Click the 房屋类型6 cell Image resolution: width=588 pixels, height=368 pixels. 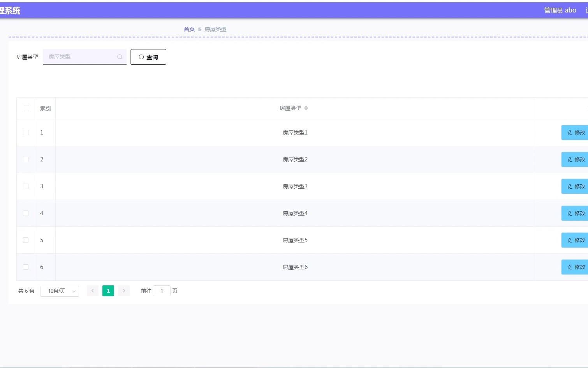point(295,267)
